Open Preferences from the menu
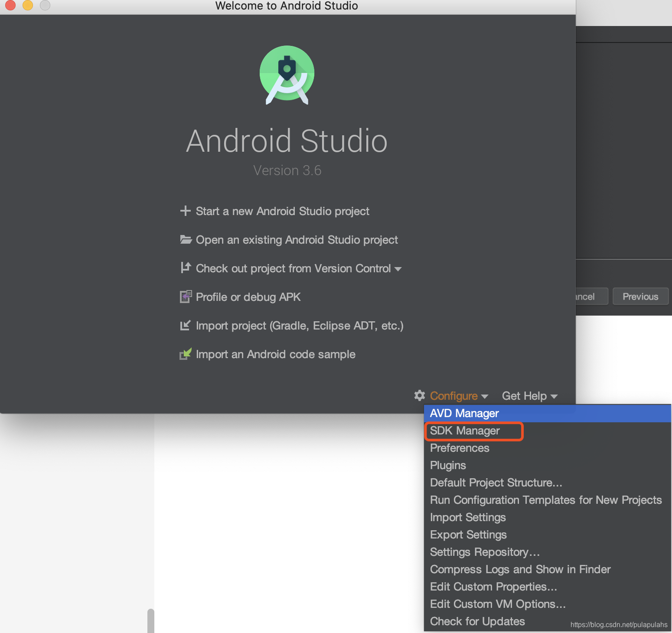This screenshot has width=672, height=633. pyautogui.click(x=548, y=448)
